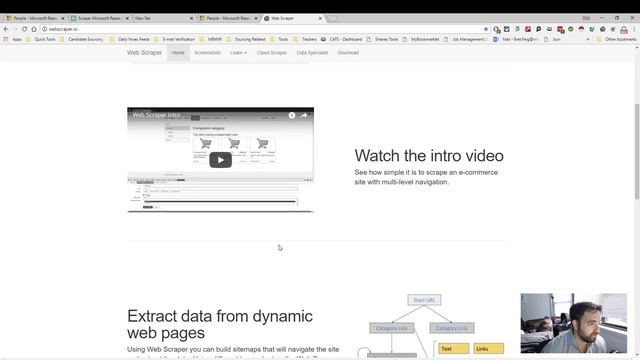Viewport: 640px width, 360px height.
Task: Click the Watch Later clock icon on video
Action: click(292, 116)
